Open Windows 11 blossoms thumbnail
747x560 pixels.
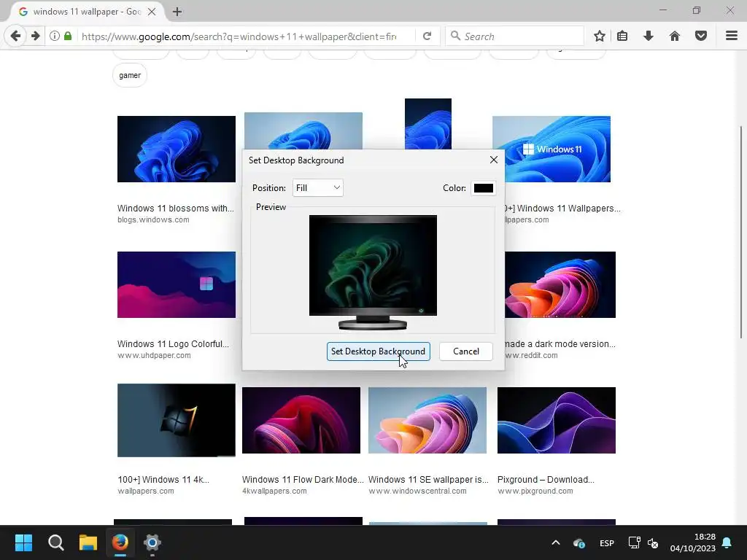coord(177,149)
